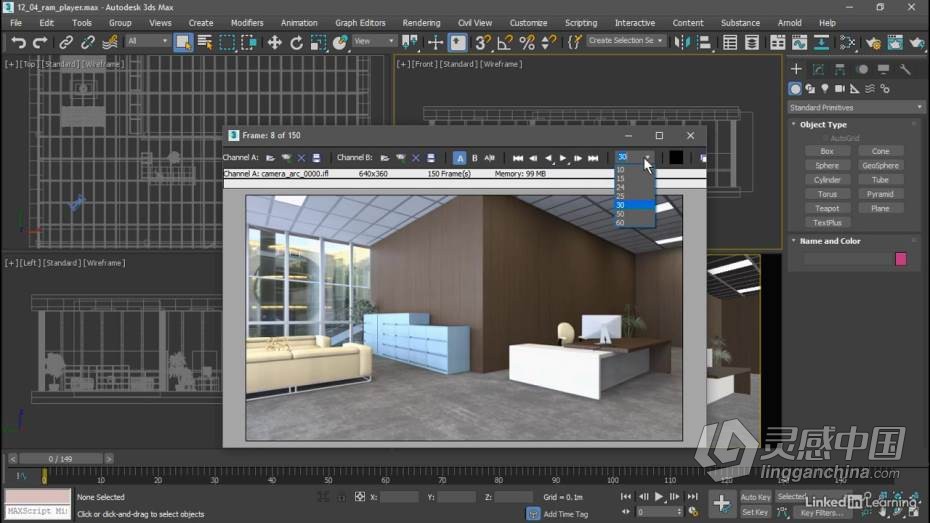Click the time slider 0 / 149 bar
930x523 pixels.
click(60, 458)
